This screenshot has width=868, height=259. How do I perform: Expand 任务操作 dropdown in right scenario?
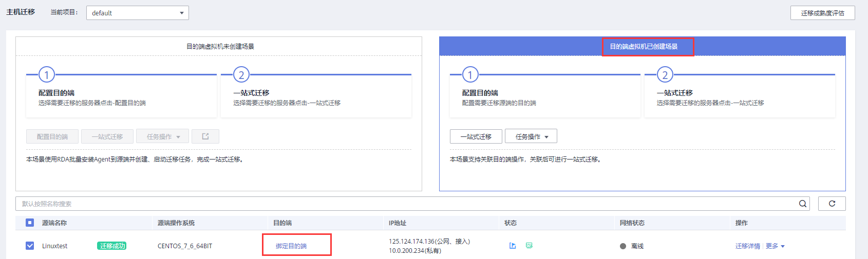coord(531,136)
